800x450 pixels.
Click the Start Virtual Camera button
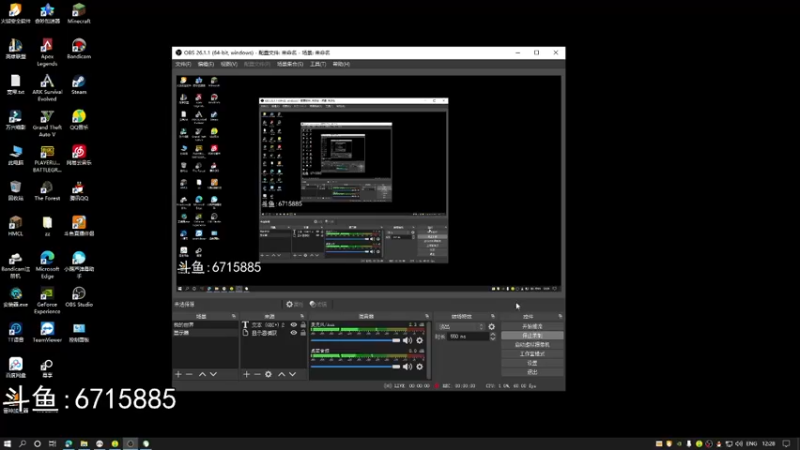click(x=532, y=345)
